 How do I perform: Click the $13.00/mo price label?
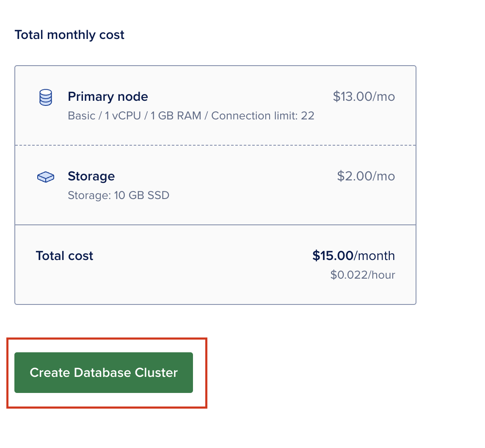[364, 97]
